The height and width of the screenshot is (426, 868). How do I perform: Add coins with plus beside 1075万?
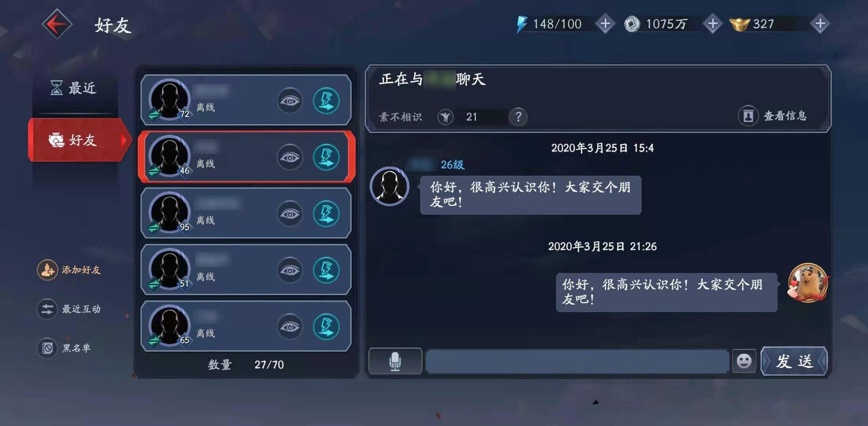[x=713, y=24]
